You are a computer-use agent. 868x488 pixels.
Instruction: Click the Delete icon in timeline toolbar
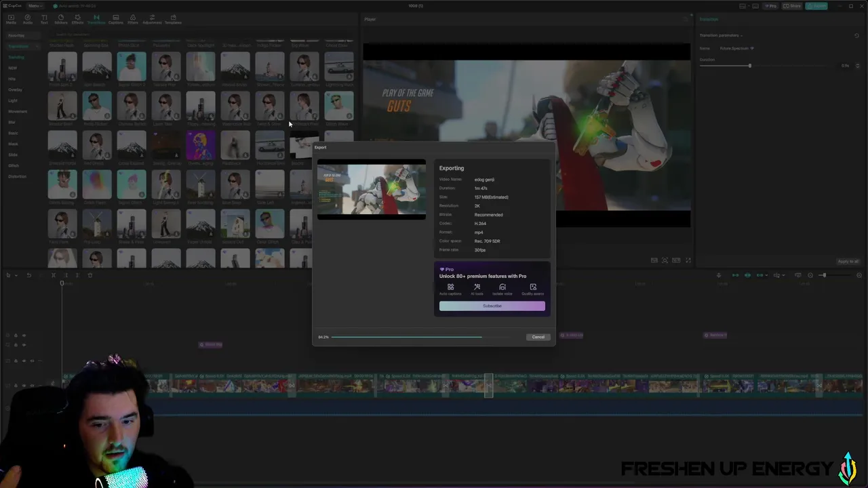pos(90,275)
